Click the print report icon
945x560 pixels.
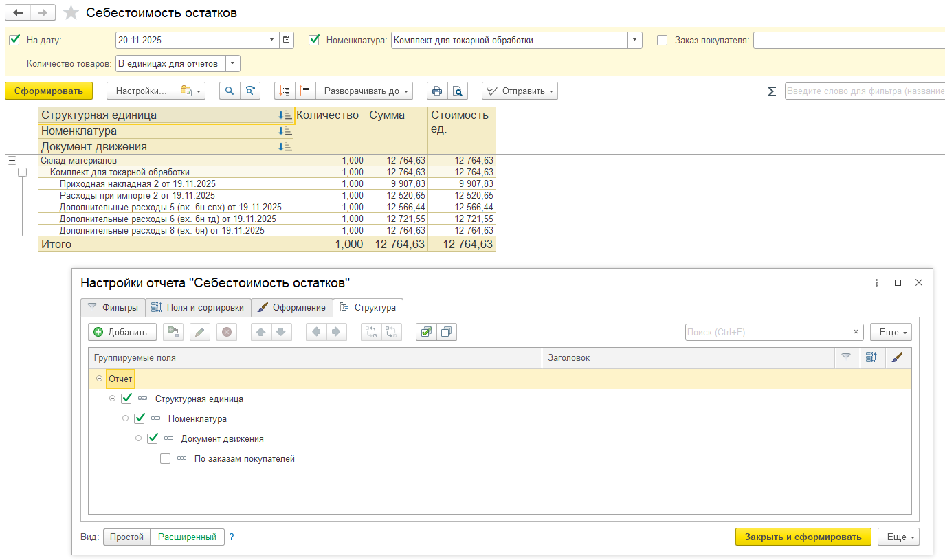(436, 91)
